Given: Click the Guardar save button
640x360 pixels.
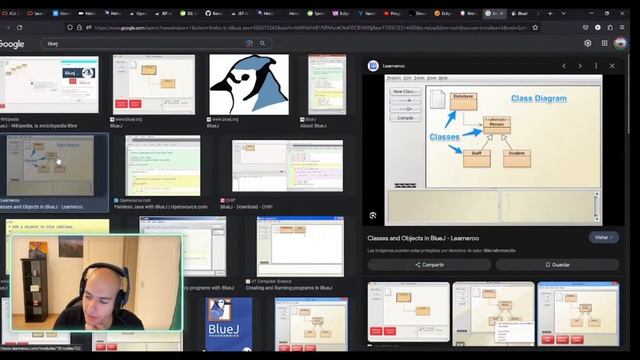Looking at the screenshot, I should [558, 264].
